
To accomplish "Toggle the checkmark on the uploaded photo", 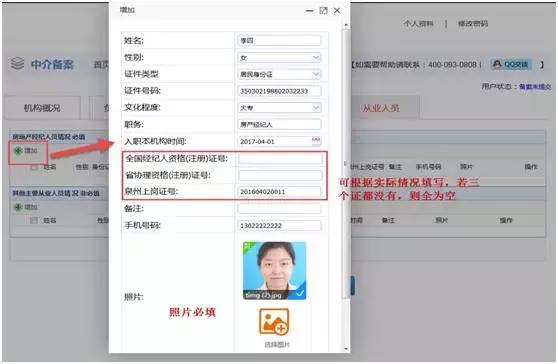I will pos(300,293).
